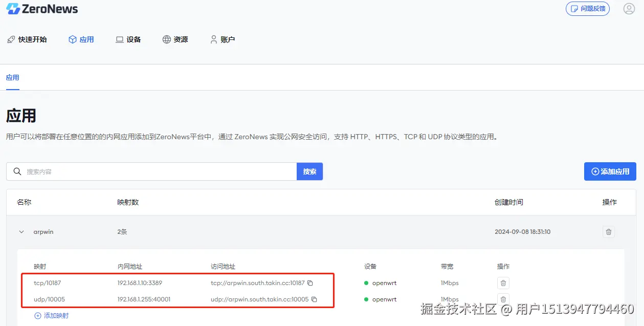Image resolution: width=644 pixels, height=326 pixels.
Task: Delete the tcp/10187 mapping
Action: pyautogui.click(x=503, y=283)
